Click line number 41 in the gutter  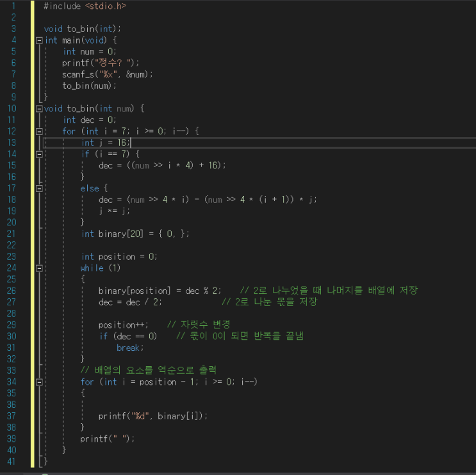click(x=12, y=462)
